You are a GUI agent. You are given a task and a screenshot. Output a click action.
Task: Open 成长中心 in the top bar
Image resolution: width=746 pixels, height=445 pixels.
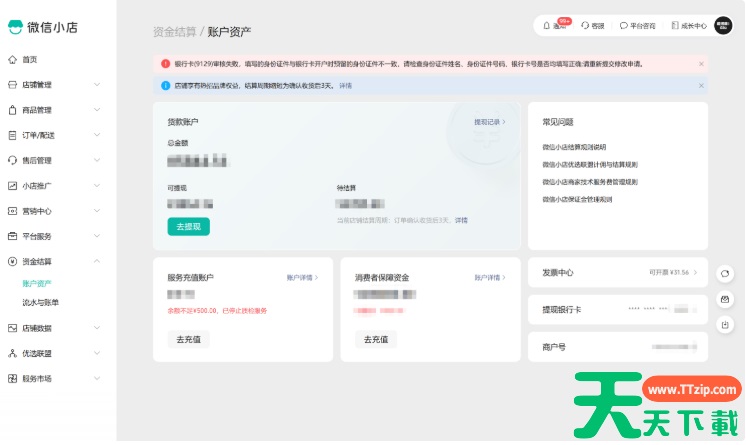(x=688, y=26)
